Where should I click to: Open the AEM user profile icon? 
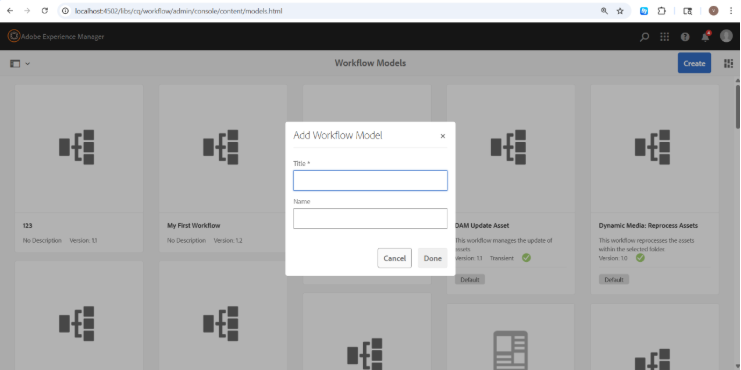(726, 36)
